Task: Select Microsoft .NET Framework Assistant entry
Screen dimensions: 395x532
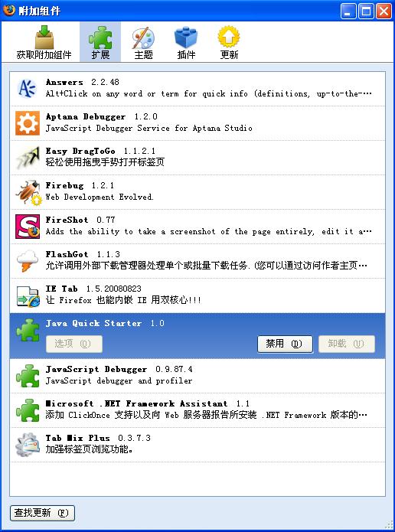Action: click(197, 410)
